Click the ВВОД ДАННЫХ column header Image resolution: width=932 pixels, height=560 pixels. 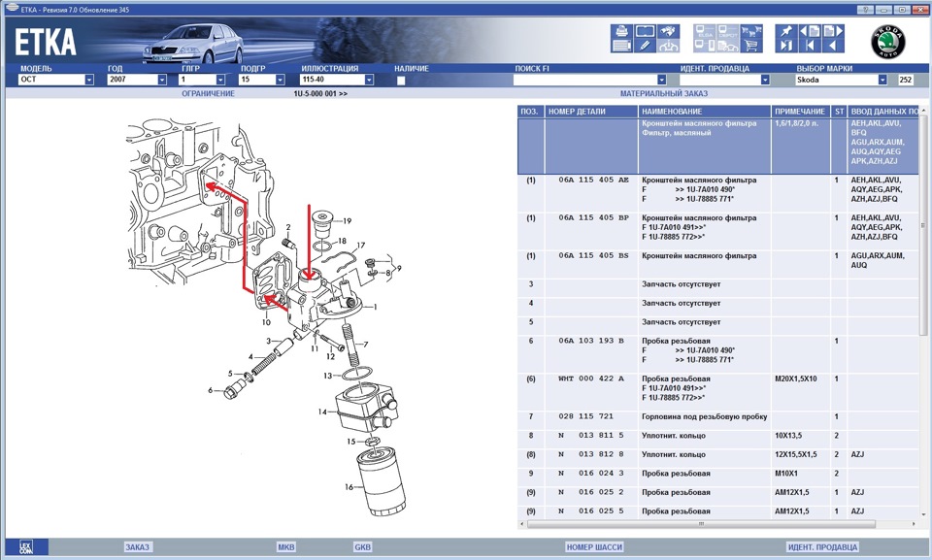883,112
